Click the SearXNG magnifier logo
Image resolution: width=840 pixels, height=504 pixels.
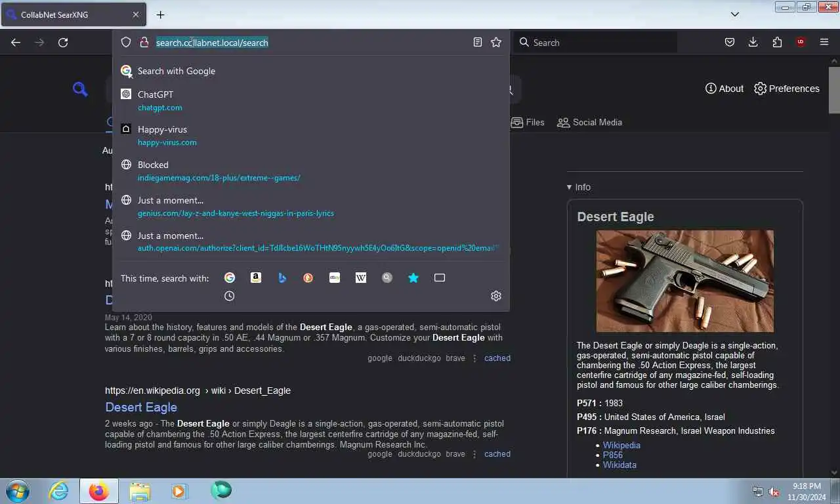click(80, 89)
